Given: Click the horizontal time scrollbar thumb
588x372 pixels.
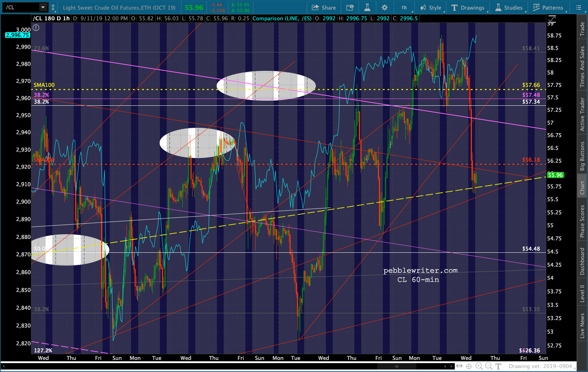Looking at the screenshot, I should pos(397,366).
